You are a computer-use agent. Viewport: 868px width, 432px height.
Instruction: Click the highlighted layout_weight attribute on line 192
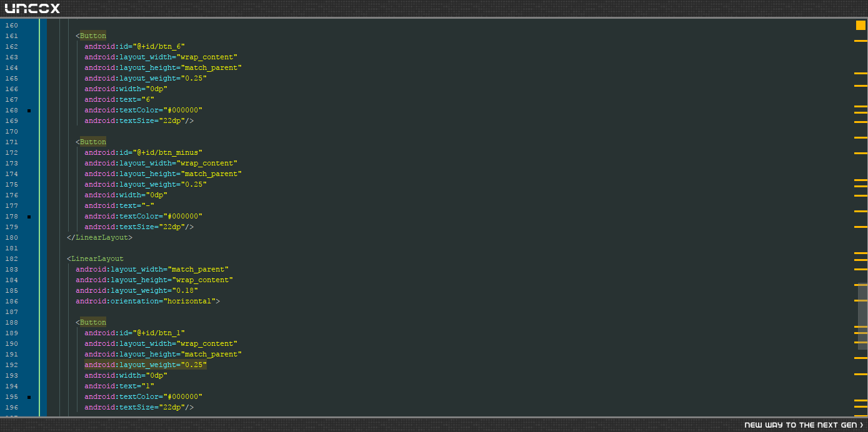click(x=146, y=365)
